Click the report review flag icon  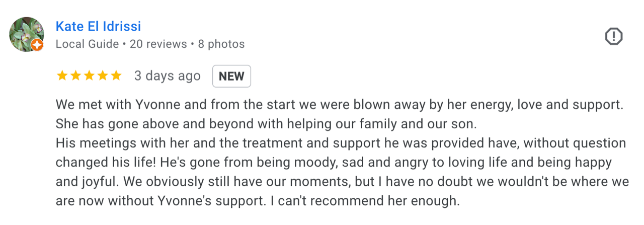613,36
